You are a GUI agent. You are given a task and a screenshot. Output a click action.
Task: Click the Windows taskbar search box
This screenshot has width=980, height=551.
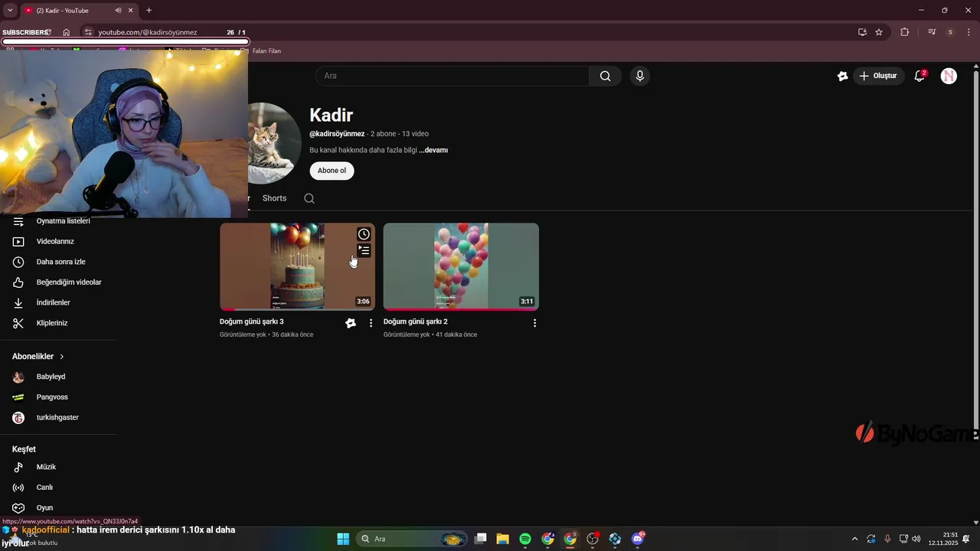[413, 539]
